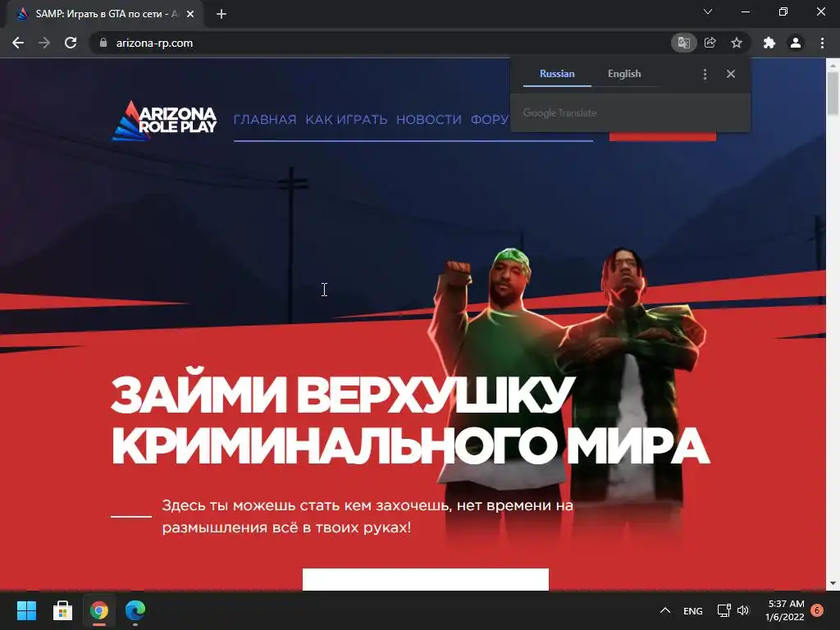Click the ЗАЙМИ ВЕРХУШКУ headline text
840x630 pixels.
coord(343,395)
